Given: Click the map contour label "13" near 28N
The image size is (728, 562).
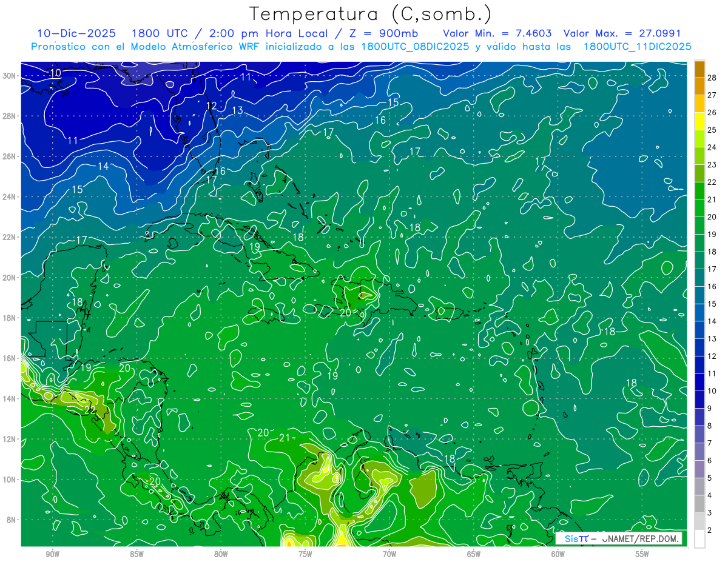Looking at the screenshot, I should click(237, 110).
